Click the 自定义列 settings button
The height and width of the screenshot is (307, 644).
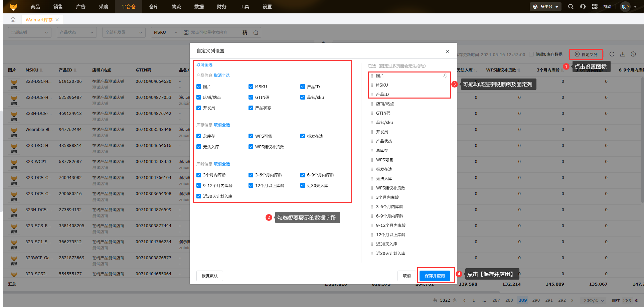(586, 54)
